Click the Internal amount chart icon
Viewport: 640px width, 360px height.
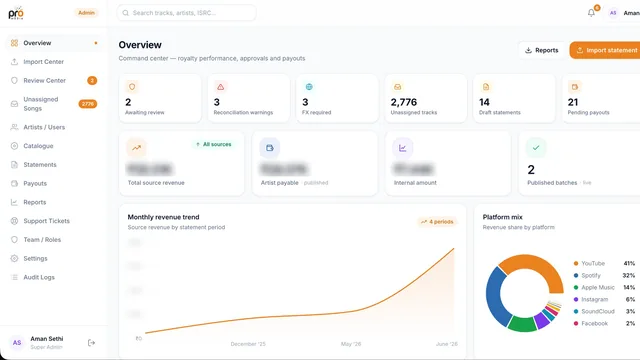point(402,148)
